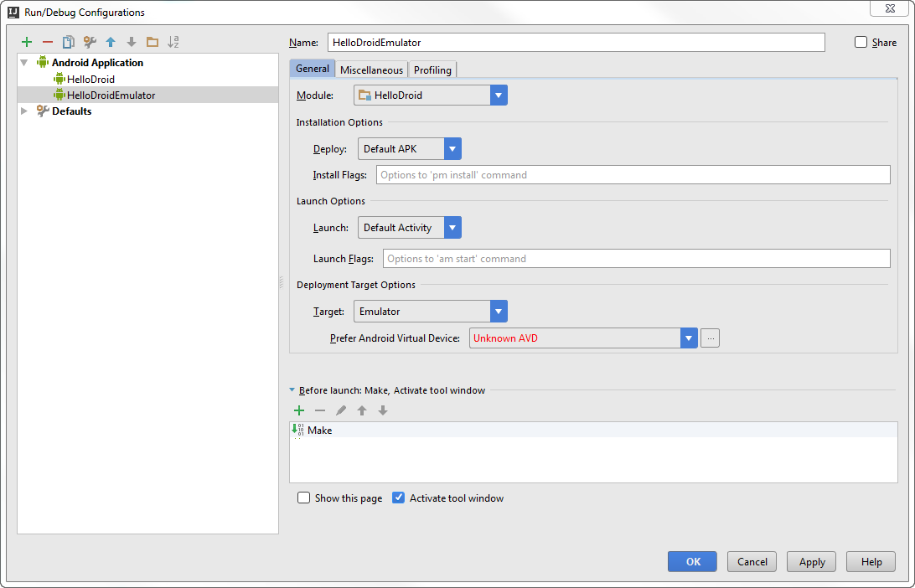Browse Android Virtual Devices with ellipsis button

point(711,338)
